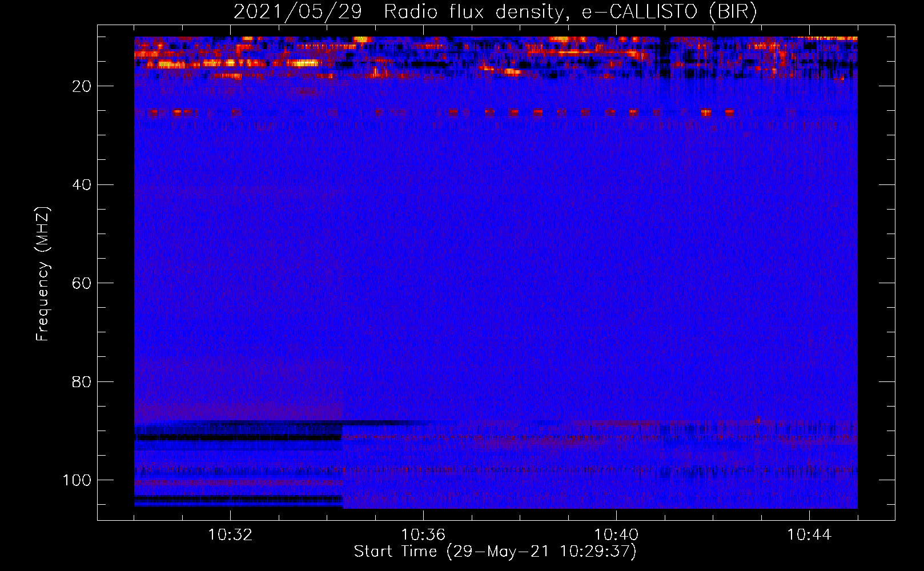The width and height of the screenshot is (924, 571).
Task: Click the 20 MHz frequency tick label
Action: click(x=82, y=86)
